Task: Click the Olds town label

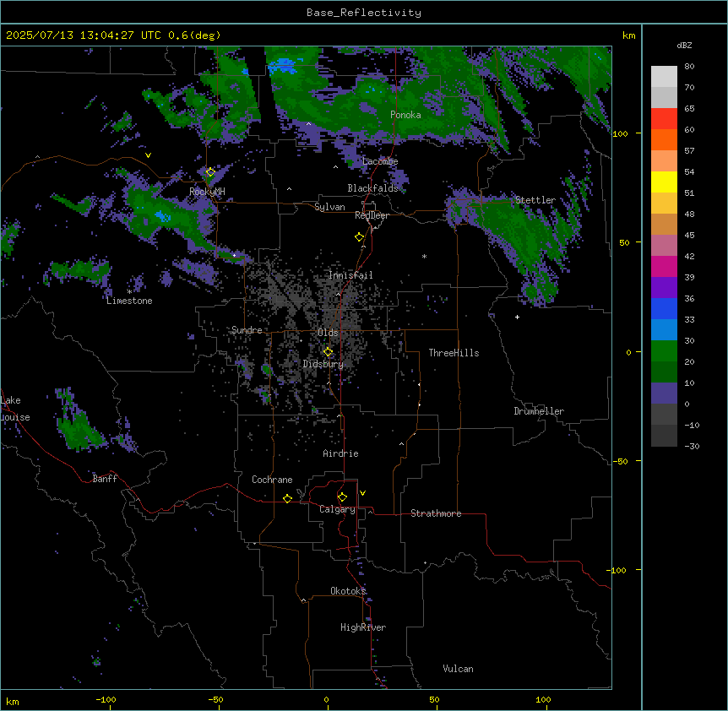Action: pos(328,333)
